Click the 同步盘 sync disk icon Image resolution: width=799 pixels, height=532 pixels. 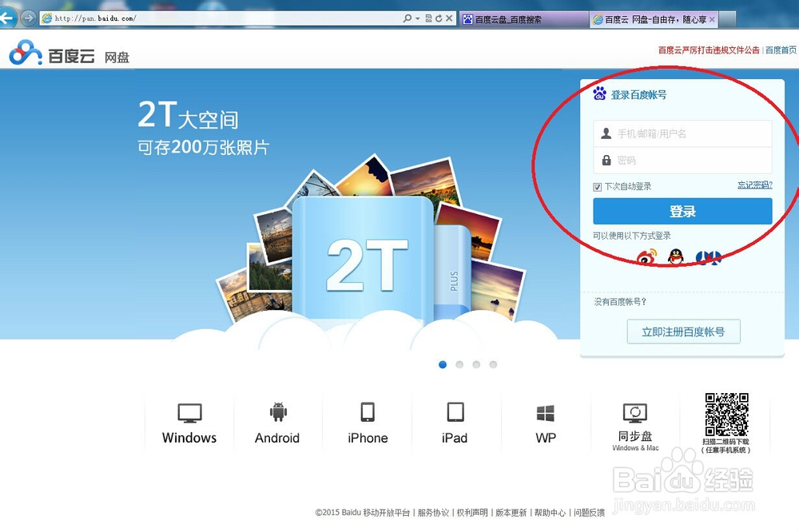tap(635, 413)
